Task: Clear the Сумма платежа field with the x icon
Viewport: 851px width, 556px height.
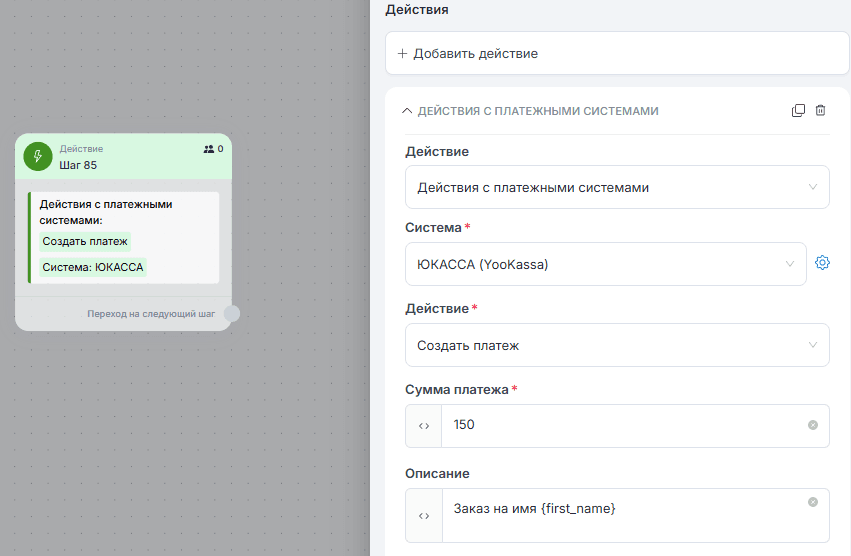Action: (x=812, y=425)
